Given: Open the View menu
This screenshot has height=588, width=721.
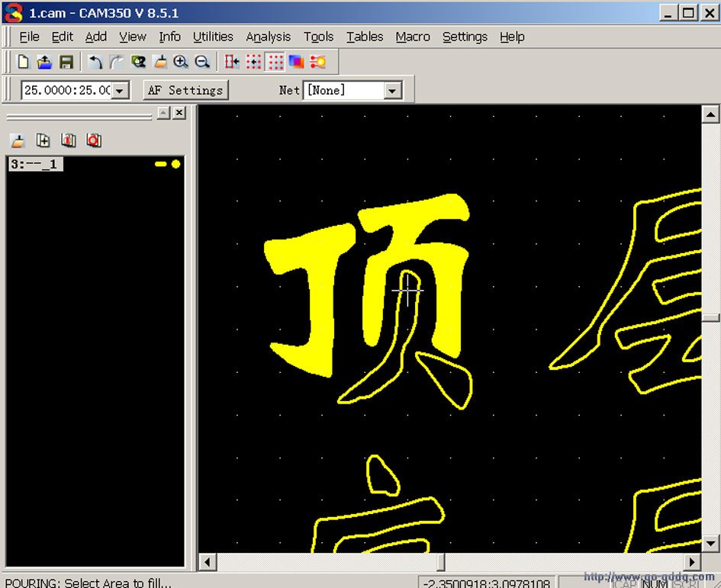Looking at the screenshot, I should 133,37.
